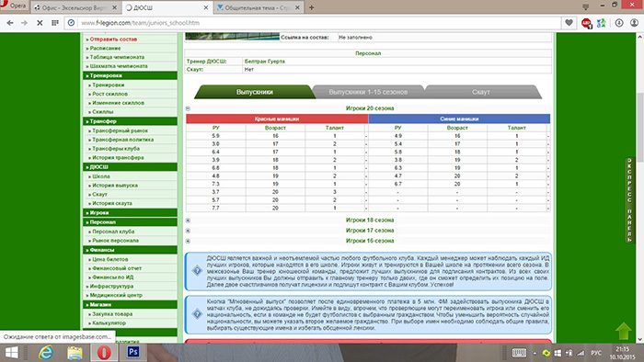Screen dimensions: 644x362
Task: Open Трансферная политика link
Action: (x=122, y=140)
